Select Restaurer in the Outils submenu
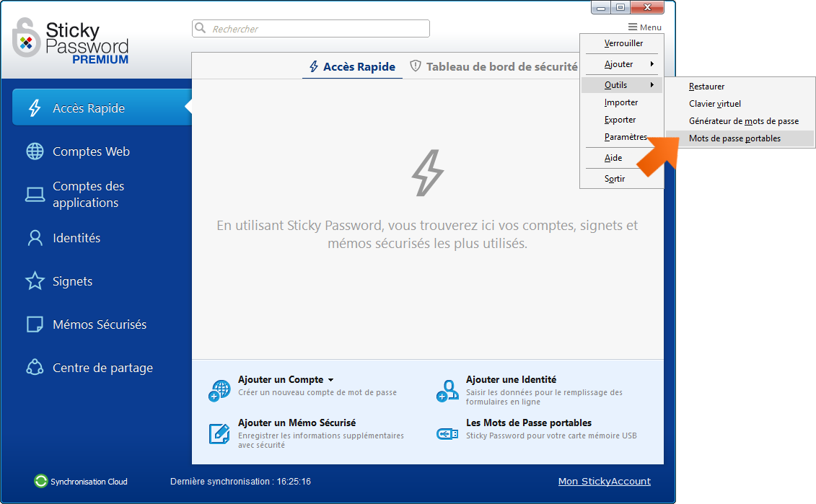The image size is (816, 504). pos(740,87)
